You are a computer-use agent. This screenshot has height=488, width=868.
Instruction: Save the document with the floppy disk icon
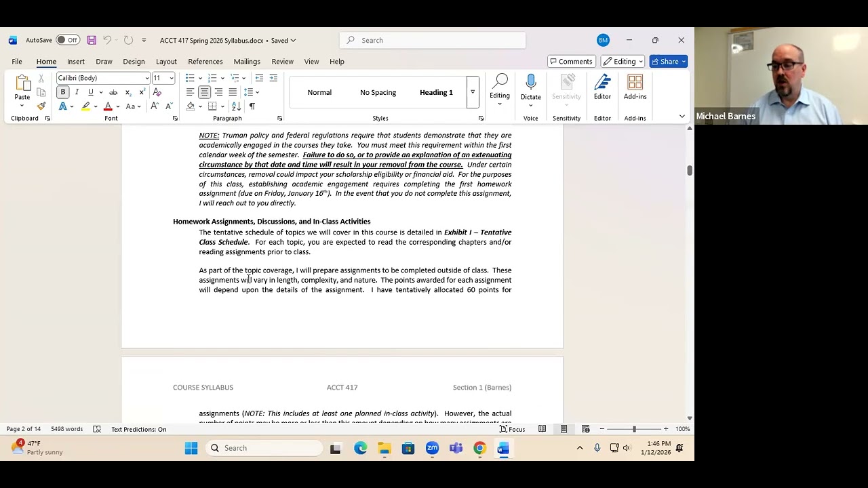[x=92, y=40]
